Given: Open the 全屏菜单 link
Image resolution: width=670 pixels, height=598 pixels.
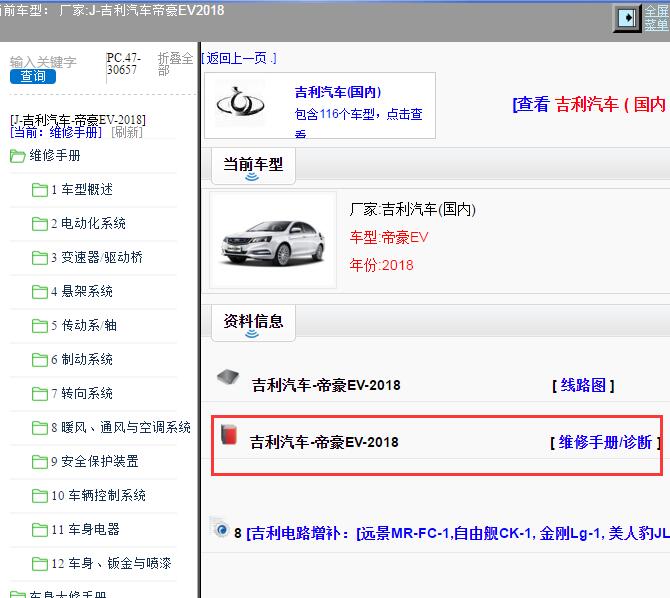Looking at the screenshot, I should pos(656,18).
